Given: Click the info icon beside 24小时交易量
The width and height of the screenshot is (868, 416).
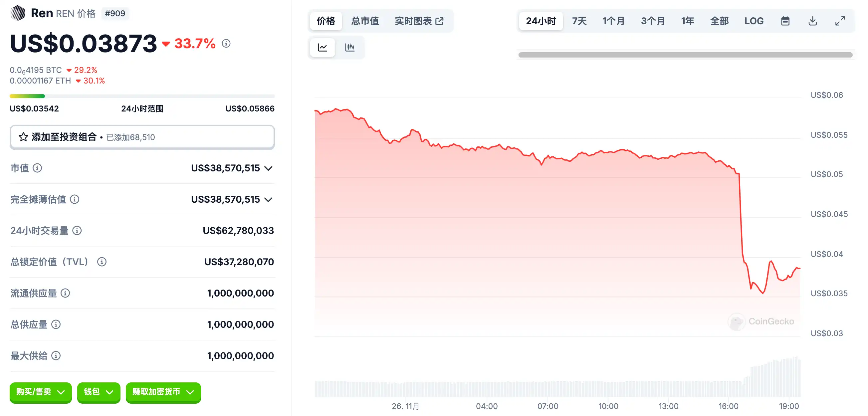Looking at the screenshot, I should 77,230.
